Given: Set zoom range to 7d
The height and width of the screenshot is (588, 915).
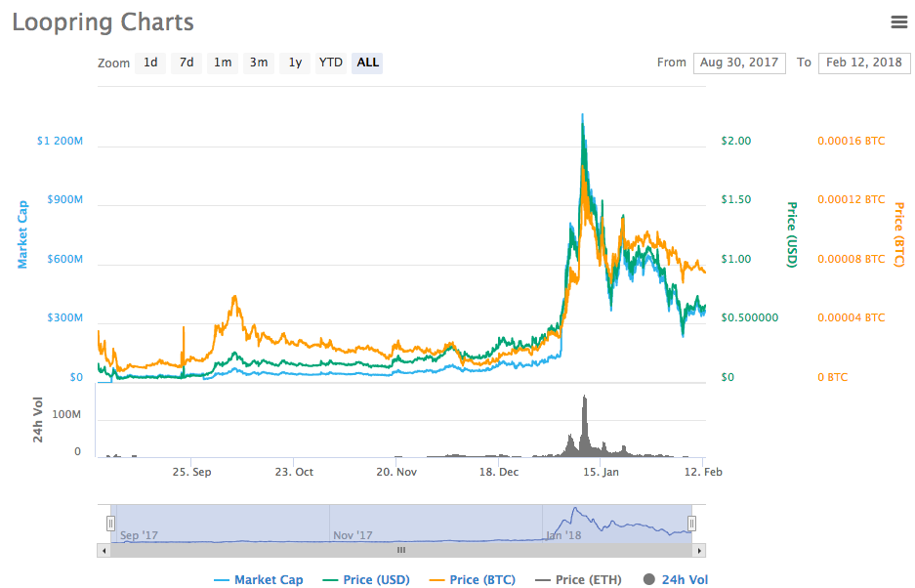Looking at the screenshot, I should tap(187, 63).
